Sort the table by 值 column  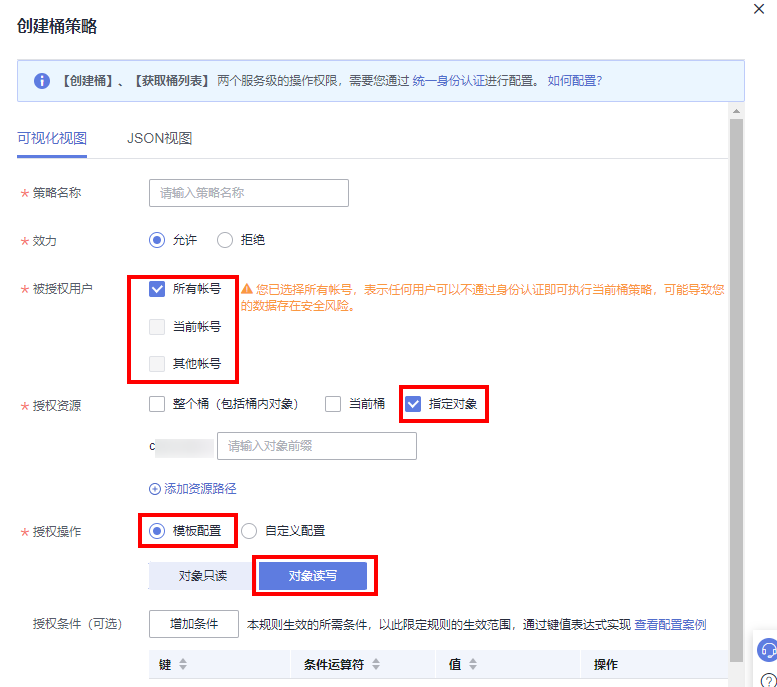(473, 664)
